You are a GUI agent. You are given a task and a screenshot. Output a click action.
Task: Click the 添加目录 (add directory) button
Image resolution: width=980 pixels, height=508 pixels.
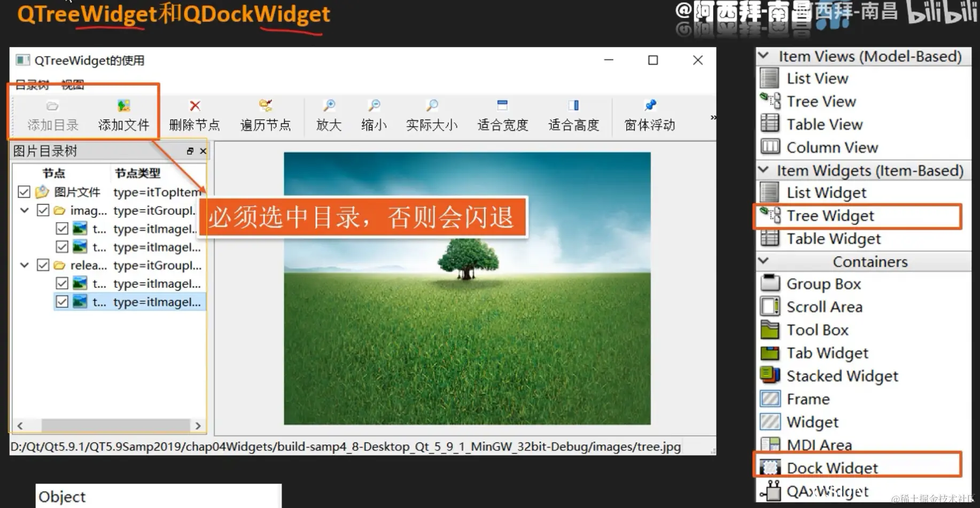click(x=51, y=114)
